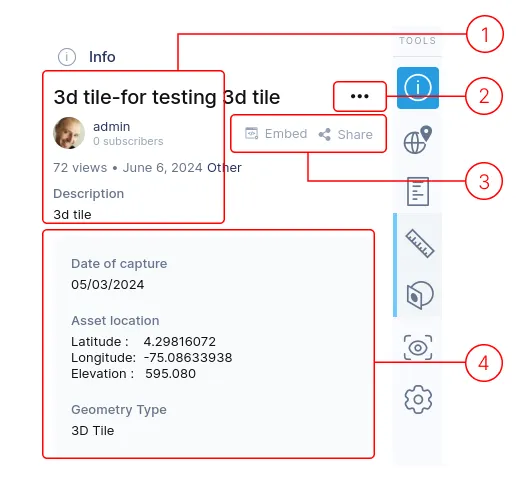This screenshot has width=530, height=481.
Task: Click the Latitude value 4.29816072
Action: point(179,342)
